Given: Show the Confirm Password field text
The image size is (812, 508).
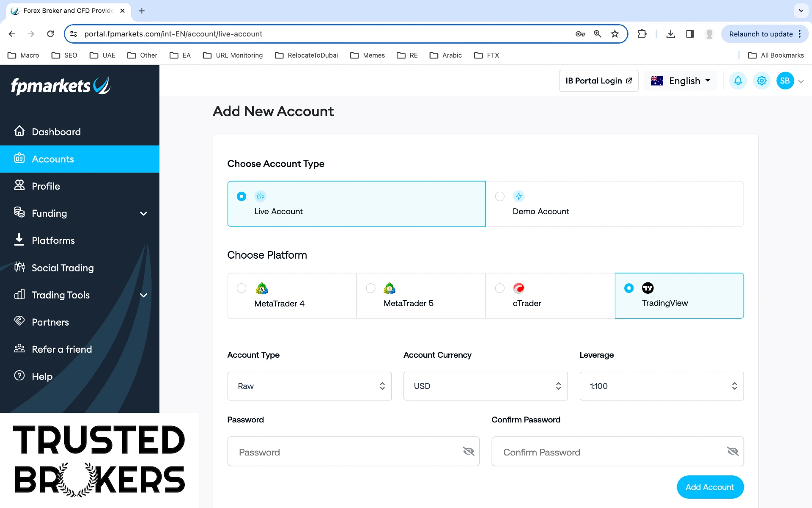Looking at the screenshot, I should (x=733, y=451).
